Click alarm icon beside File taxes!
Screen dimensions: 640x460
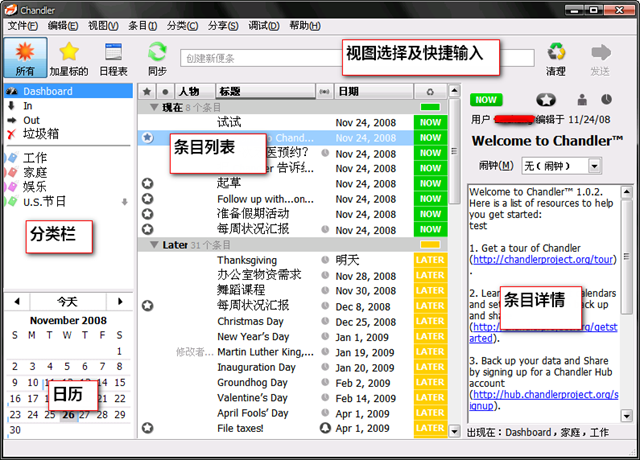[x=325, y=428]
